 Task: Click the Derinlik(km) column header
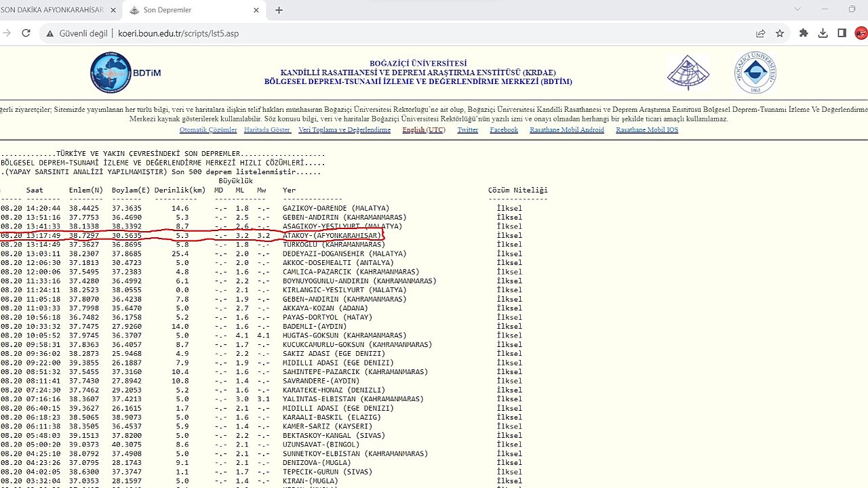coord(180,190)
